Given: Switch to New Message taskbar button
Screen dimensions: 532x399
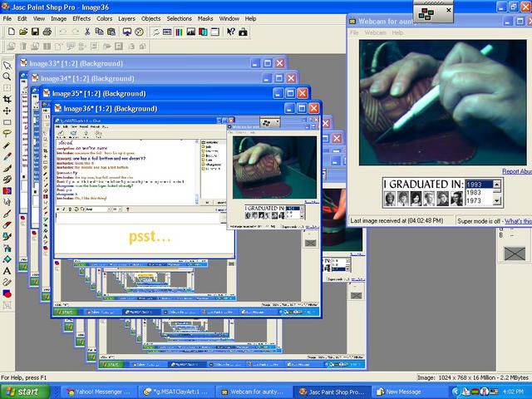Looking at the screenshot, I should (x=409, y=392).
